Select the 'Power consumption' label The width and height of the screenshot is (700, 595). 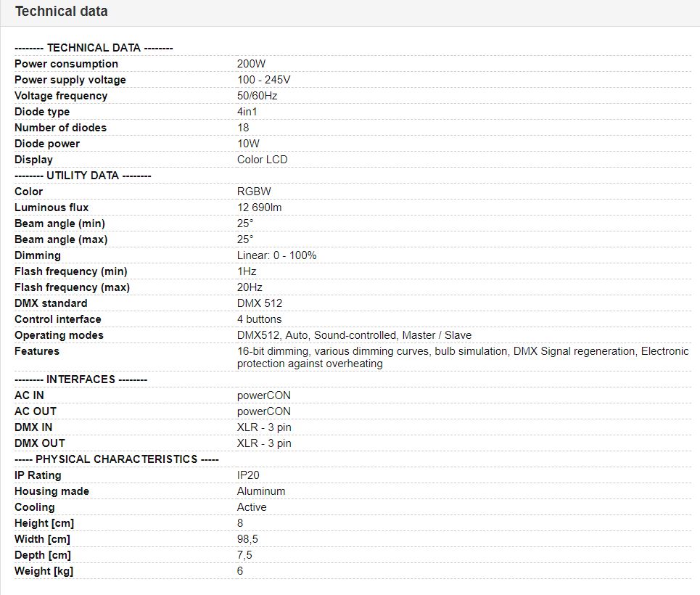[x=66, y=64]
